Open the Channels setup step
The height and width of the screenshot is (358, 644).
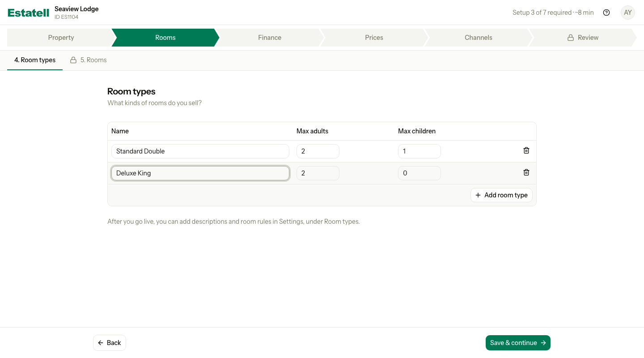pos(479,38)
